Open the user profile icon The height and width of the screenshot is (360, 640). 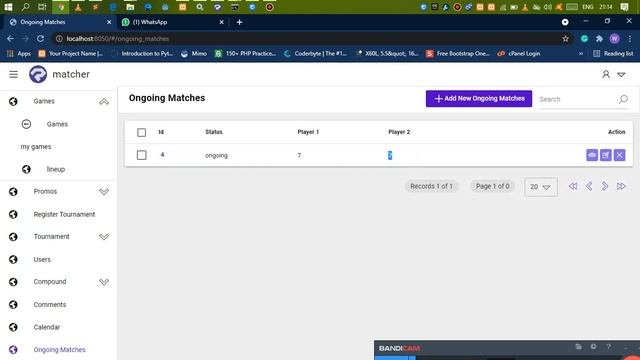click(x=606, y=74)
